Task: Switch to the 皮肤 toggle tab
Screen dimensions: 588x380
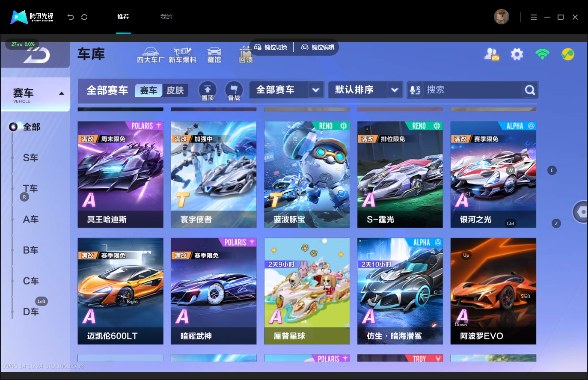Action: tap(175, 90)
